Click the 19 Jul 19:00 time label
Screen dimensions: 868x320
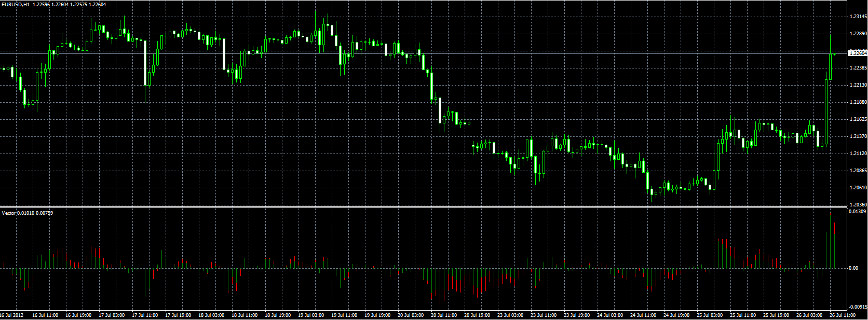point(377,315)
